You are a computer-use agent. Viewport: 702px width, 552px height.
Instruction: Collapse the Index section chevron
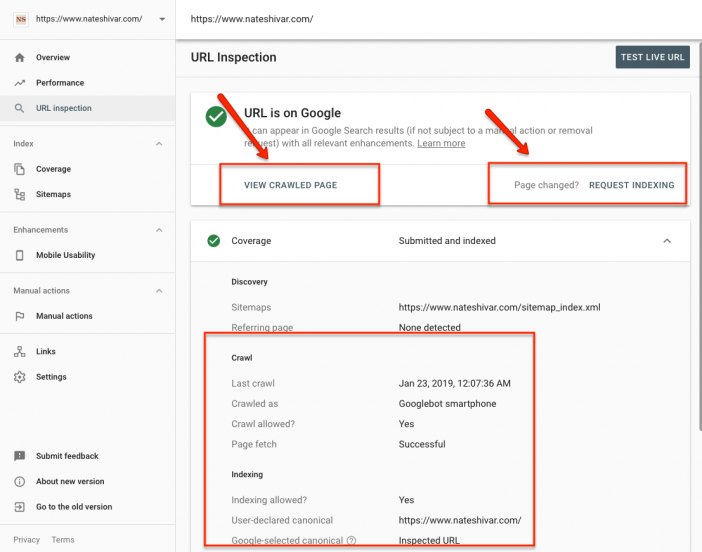[159, 144]
